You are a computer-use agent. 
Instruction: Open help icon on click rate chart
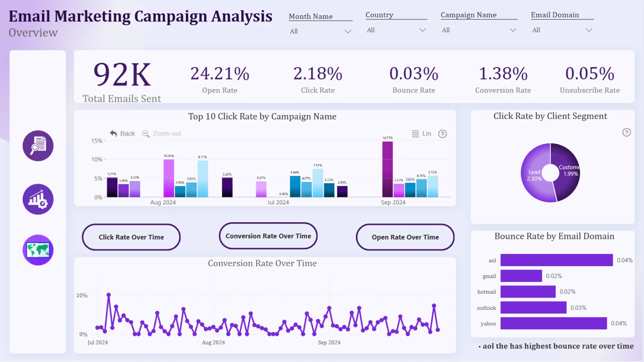click(x=442, y=134)
